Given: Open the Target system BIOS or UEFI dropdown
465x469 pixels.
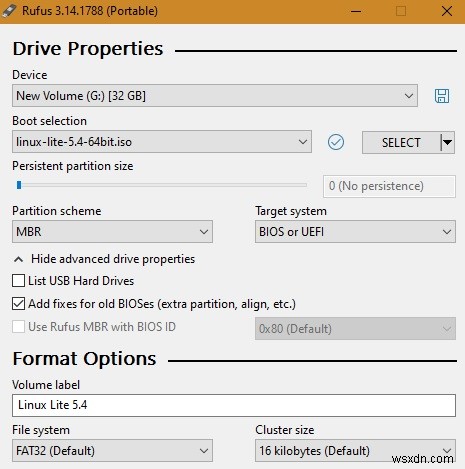Looking at the screenshot, I should 355,231.
